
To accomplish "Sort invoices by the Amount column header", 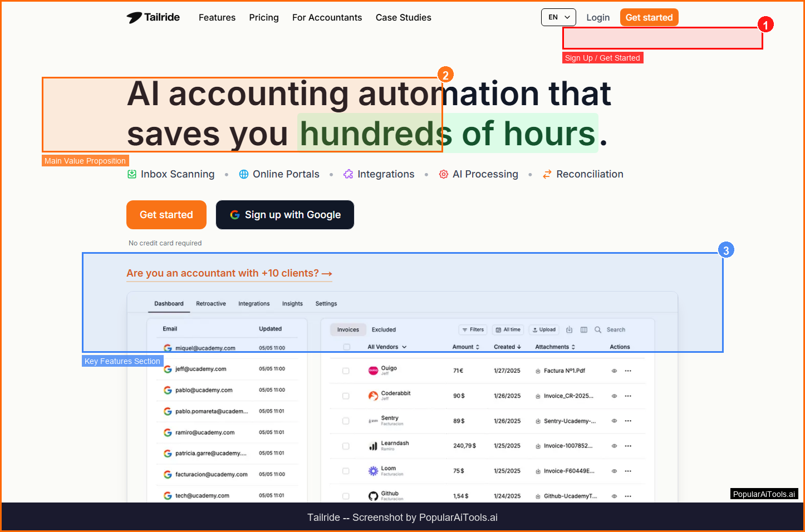I will [x=465, y=347].
